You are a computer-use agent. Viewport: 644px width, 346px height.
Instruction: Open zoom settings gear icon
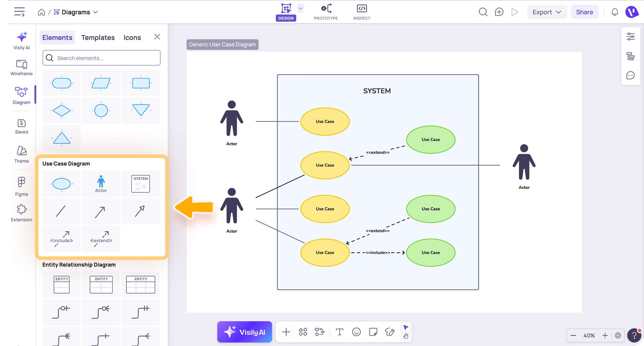click(x=618, y=335)
